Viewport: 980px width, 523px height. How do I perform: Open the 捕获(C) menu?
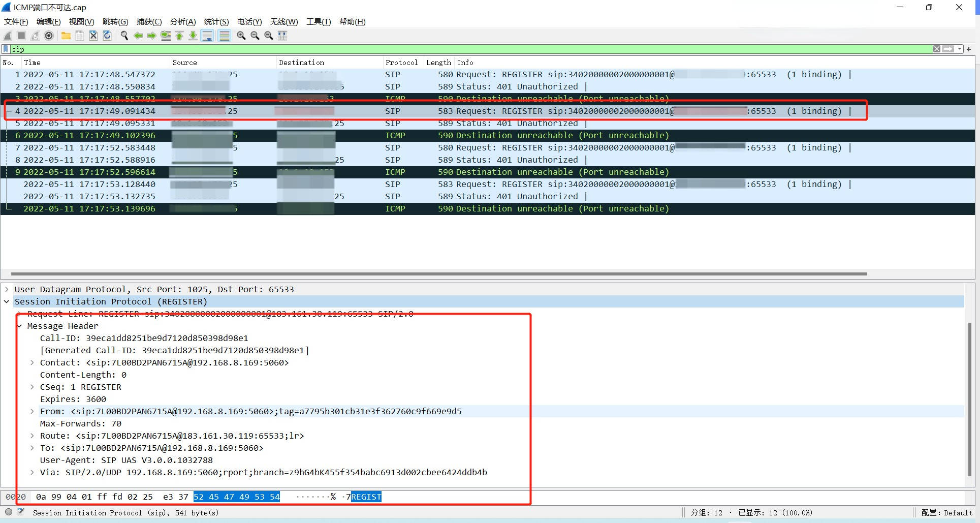(149, 22)
